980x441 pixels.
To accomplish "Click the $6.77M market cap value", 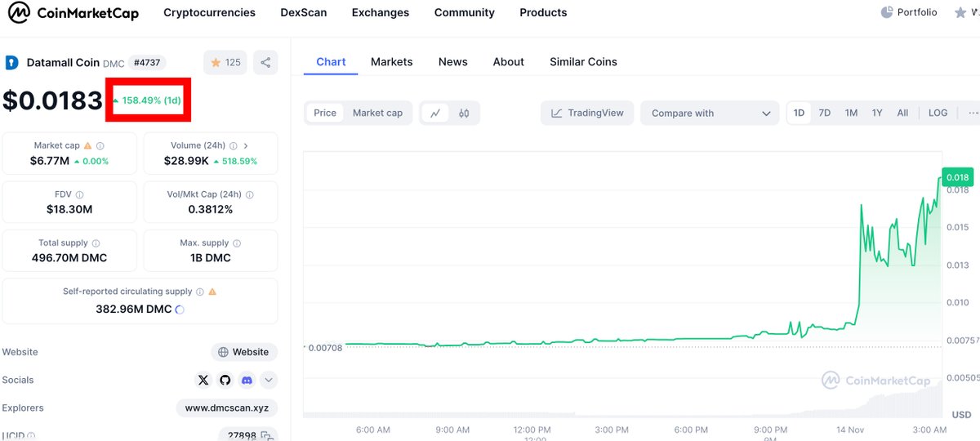I will [x=50, y=162].
